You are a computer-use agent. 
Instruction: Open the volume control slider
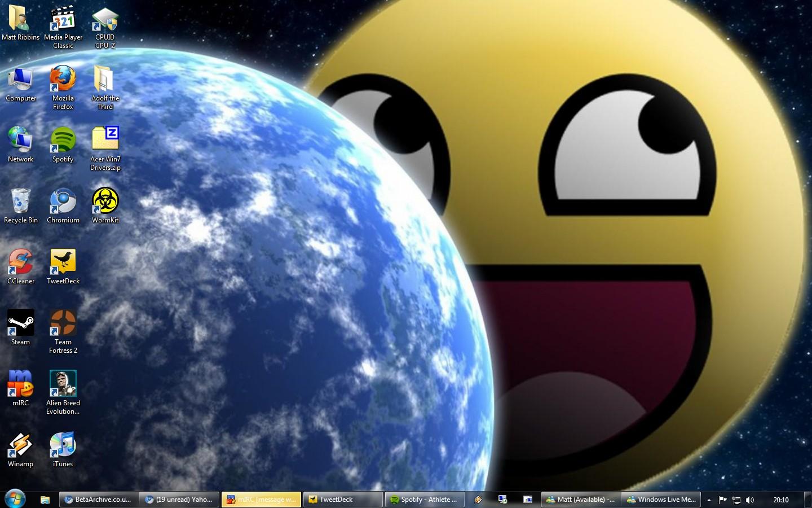click(750, 500)
